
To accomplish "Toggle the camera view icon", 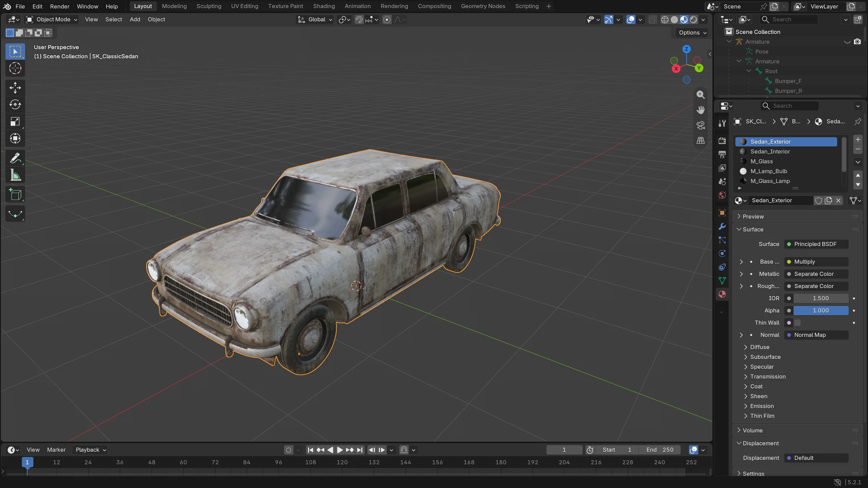I will [701, 125].
